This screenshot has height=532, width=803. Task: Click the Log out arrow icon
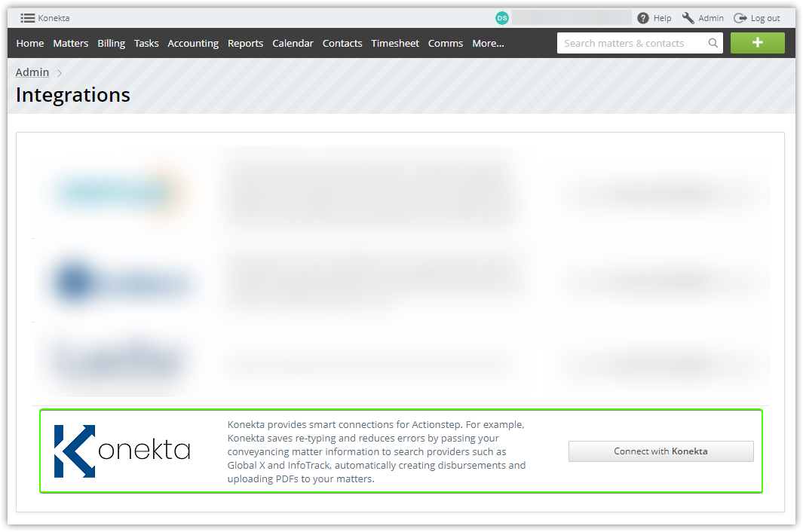click(x=740, y=18)
